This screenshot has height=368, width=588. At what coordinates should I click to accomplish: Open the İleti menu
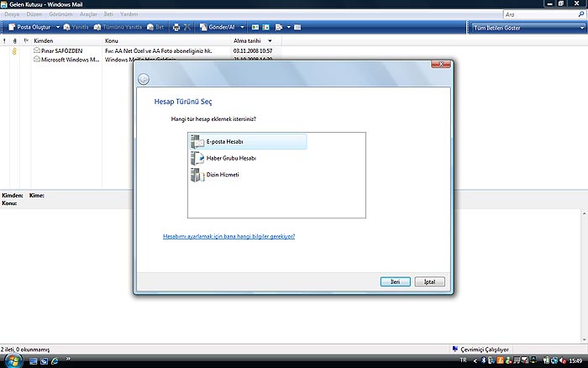pyautogui.click(x=108, y=14)
